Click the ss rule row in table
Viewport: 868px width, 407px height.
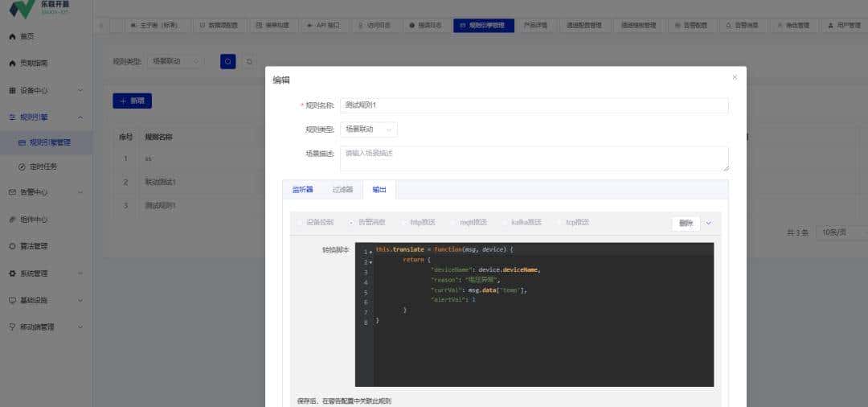tap(188, 158)
